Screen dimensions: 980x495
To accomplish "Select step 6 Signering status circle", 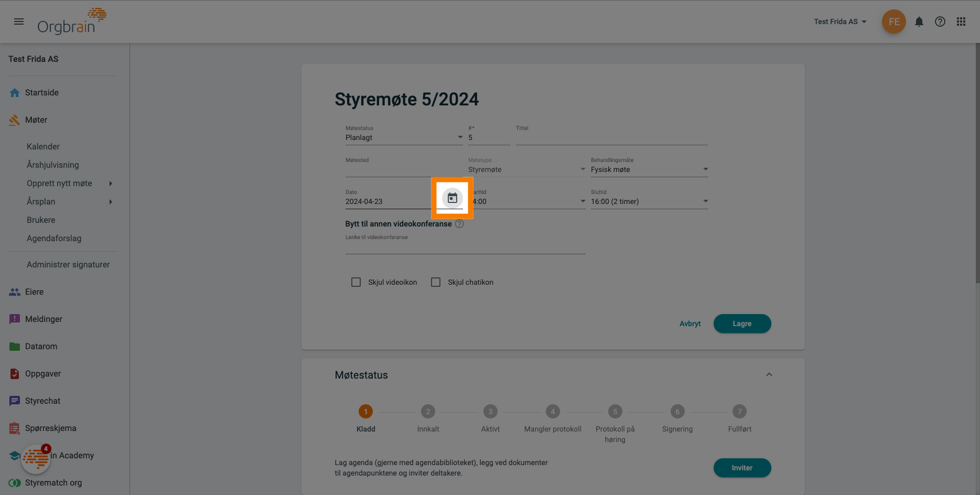I will pos(677,412).
